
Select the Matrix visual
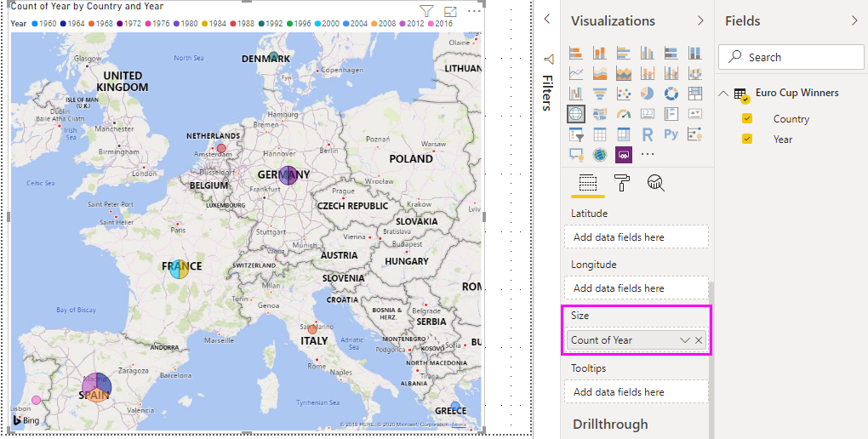coord(623,134)
